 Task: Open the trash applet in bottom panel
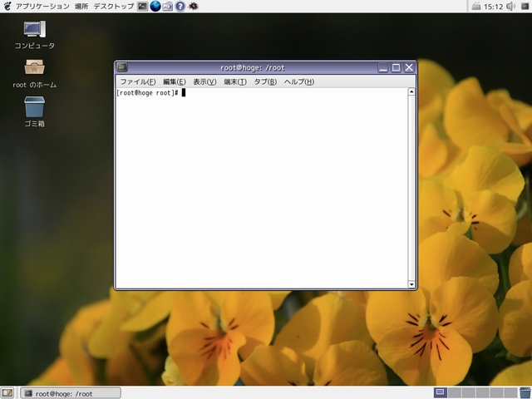click(525, 393)
